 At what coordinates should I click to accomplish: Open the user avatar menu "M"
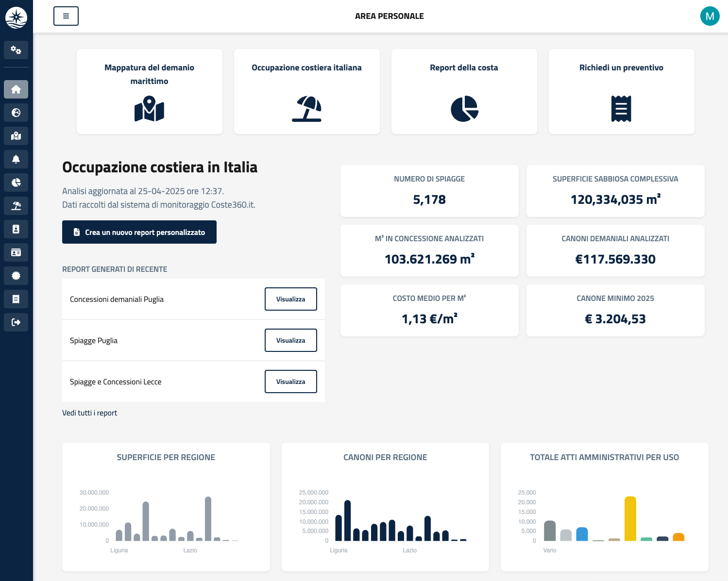710,16
